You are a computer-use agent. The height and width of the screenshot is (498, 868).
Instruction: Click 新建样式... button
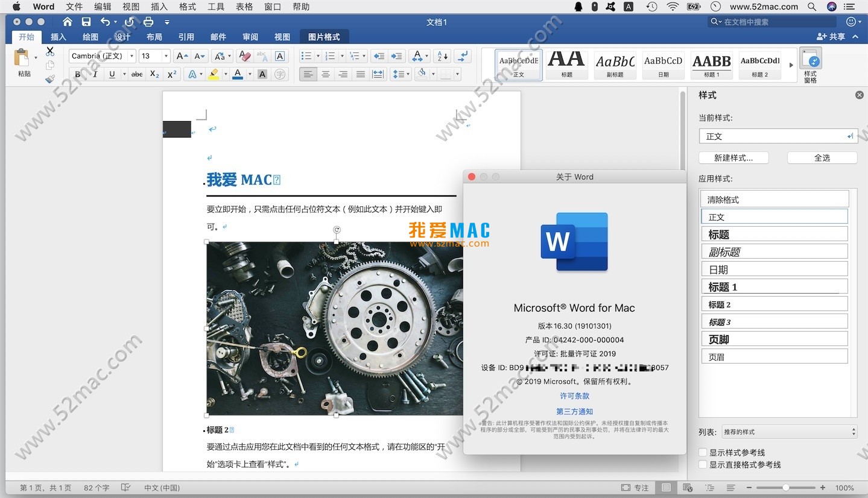(733, 157)
